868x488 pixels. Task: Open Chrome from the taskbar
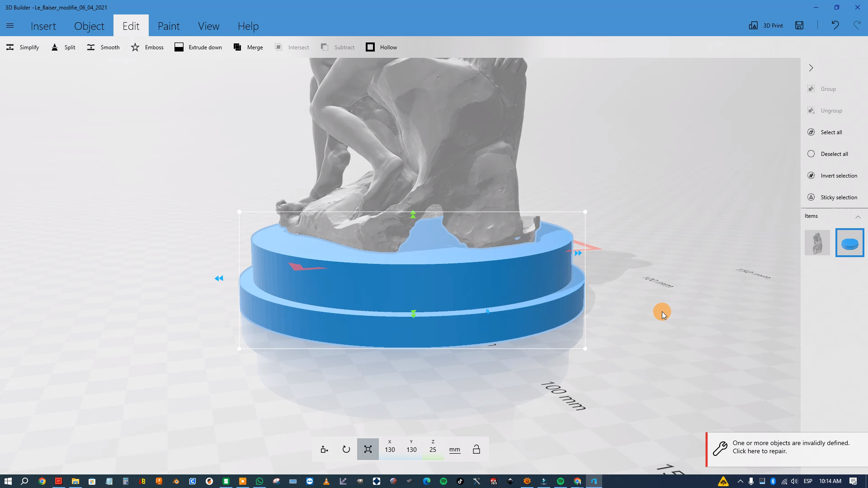(42, 481)
